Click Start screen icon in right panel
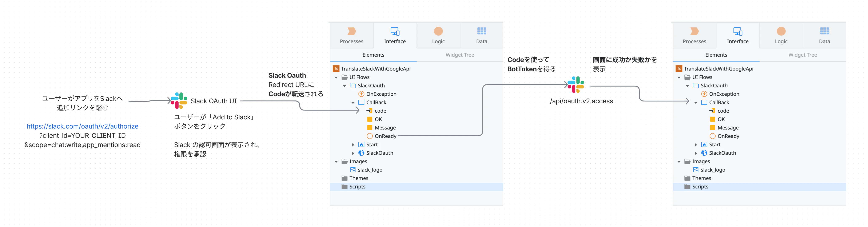 click(x=704, y=144)
